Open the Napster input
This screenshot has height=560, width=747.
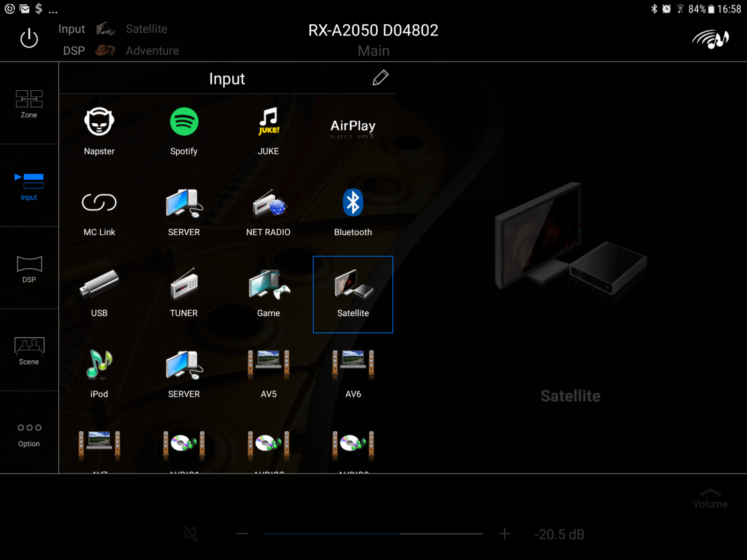tap(100, 131)
